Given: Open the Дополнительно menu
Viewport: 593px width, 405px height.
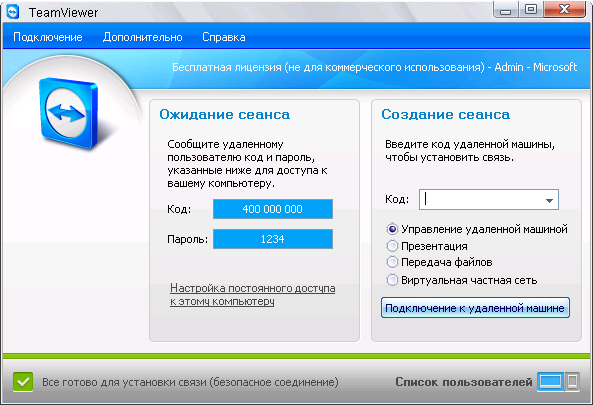Looking at the screenshot, I should coord(143,37).
